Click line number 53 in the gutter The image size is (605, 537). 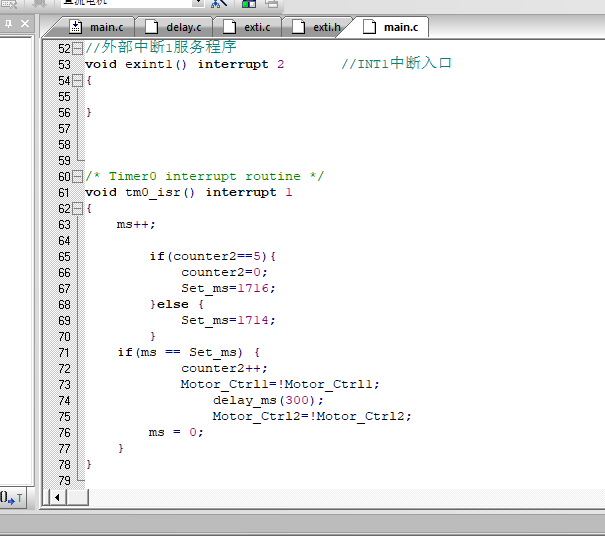click(x=64, y=64)
